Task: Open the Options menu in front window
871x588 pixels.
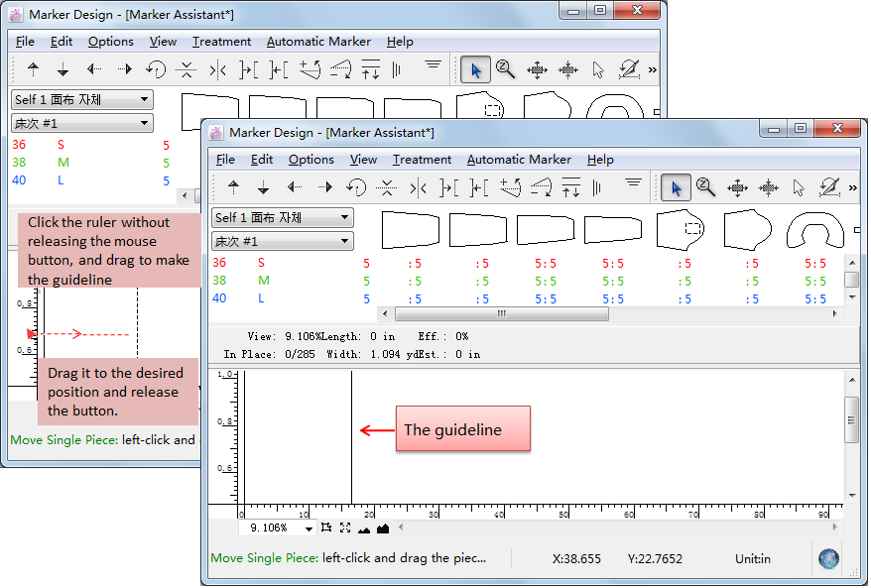Action: click(311, 160)
